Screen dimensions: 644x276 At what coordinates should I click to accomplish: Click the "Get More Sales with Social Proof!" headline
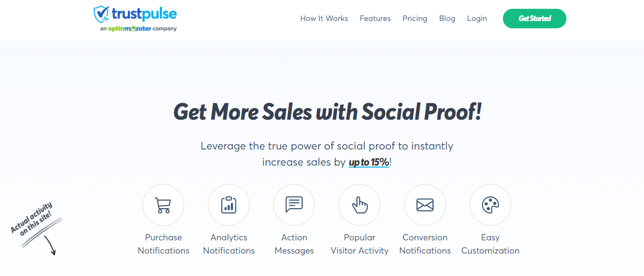pyautogui.click(x=328, y=112)
